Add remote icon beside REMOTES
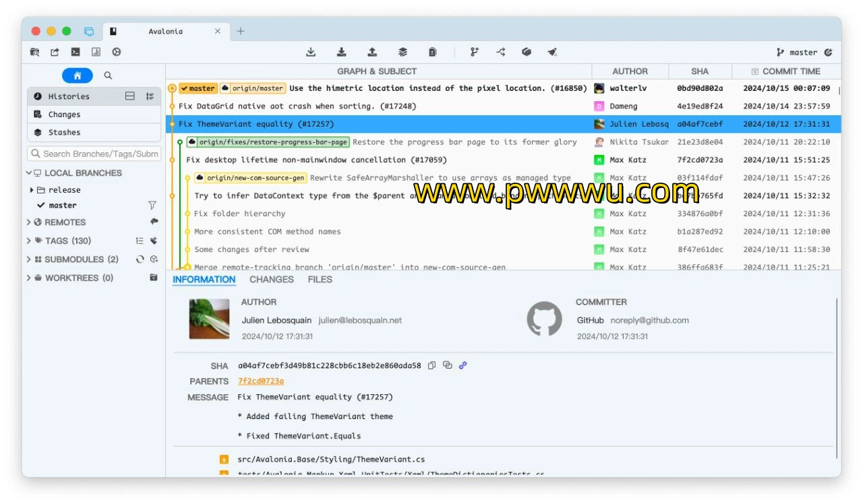 (154, 222)
